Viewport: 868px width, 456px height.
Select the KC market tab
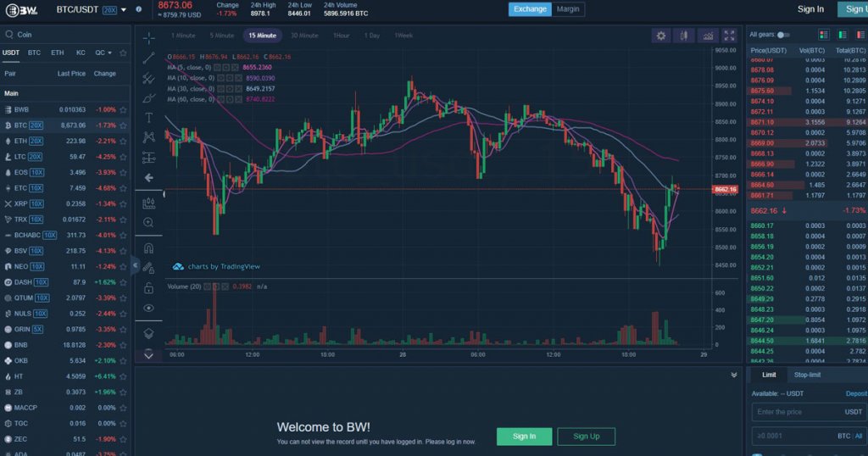click(x=81, y=53)
